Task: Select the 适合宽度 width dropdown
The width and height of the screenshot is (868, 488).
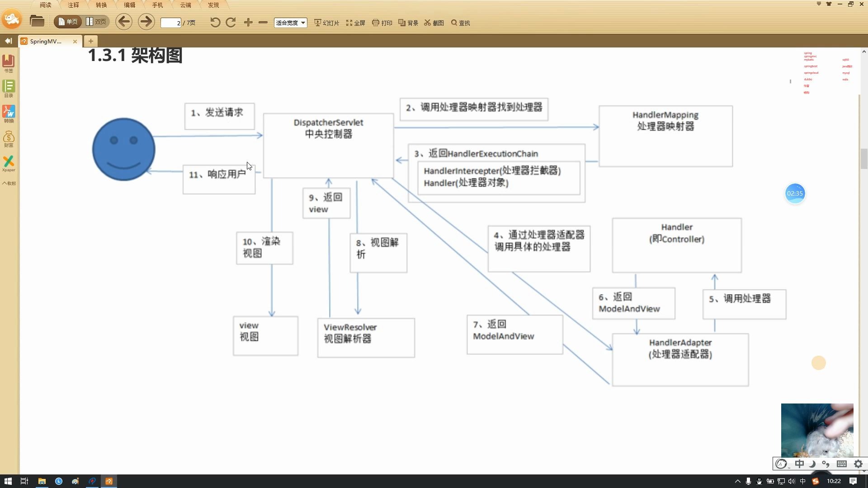Action: (x=290, y=23)
